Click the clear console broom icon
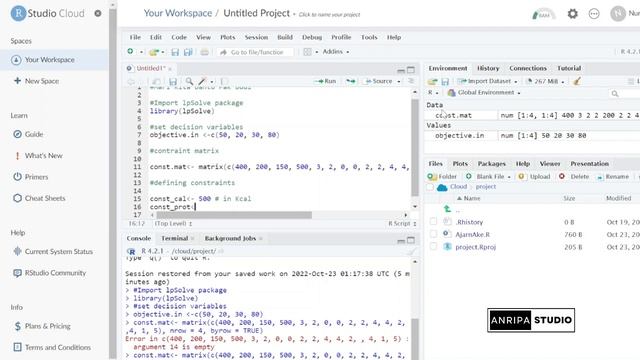The image size is (640, 360). click(411, 251)
